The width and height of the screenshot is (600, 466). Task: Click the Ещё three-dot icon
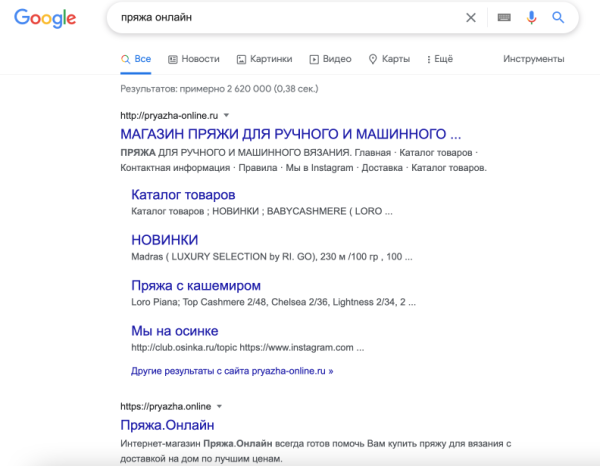[x=429, y=59]
